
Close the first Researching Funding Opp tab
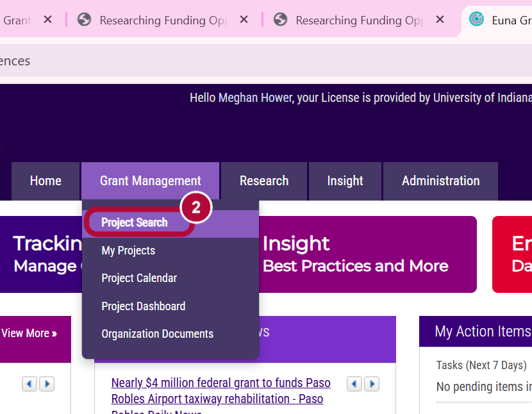[x=244, y=20]
